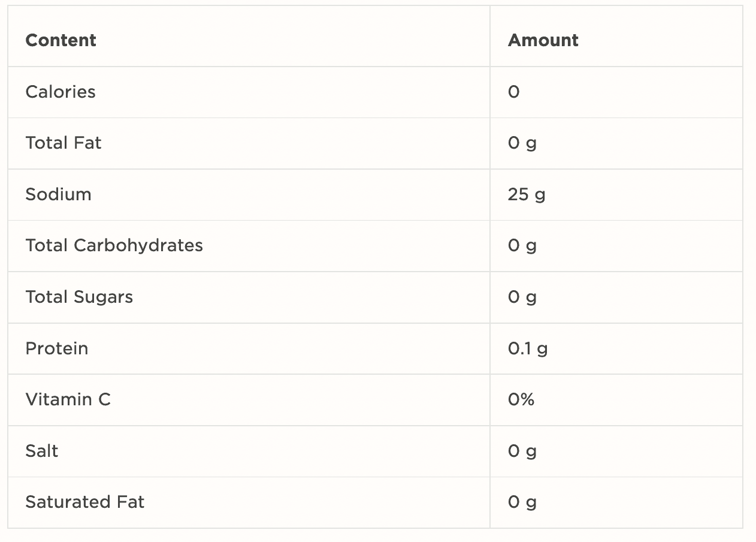Select the Saturated Fat label
Viewport: 756px width, 542px height.
tap(85, 502)
